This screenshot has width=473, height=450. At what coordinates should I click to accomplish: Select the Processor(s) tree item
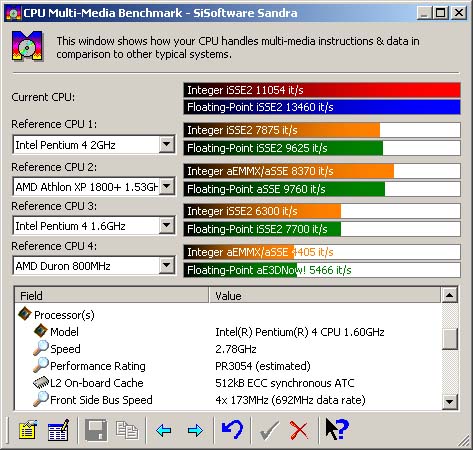coord(64,315)
